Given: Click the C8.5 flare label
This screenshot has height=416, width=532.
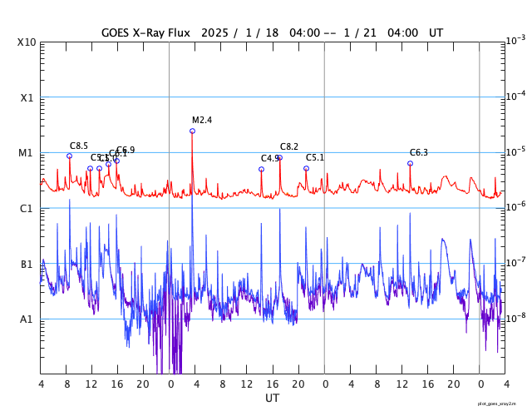Looking at the screenshot, I should pyautogui.click(x=79, y=146).
